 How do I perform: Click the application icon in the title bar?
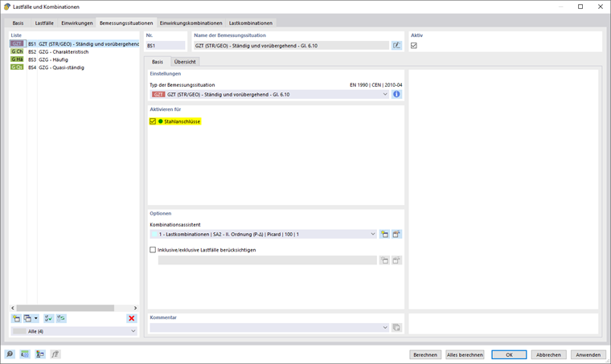pos(6,6)
